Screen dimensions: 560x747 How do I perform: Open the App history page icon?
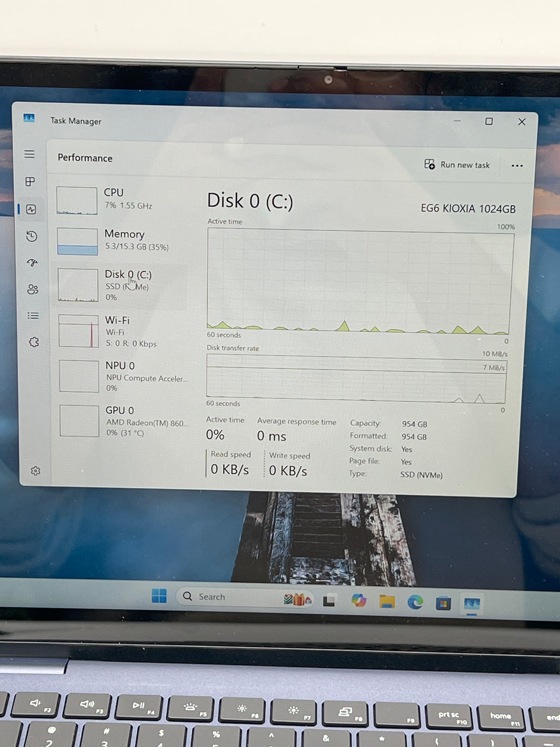32,236
